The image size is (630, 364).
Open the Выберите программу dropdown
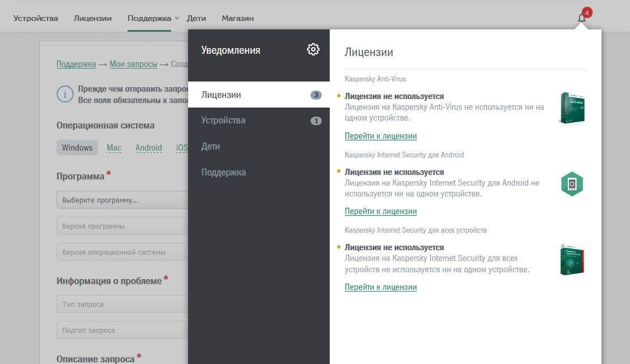pos(122,200)
